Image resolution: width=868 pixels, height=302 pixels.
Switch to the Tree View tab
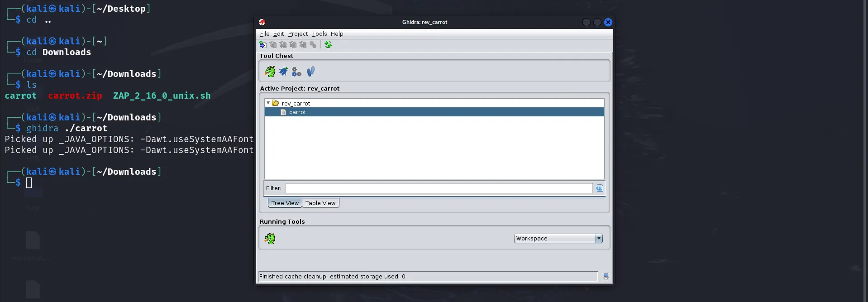(285, 203)
